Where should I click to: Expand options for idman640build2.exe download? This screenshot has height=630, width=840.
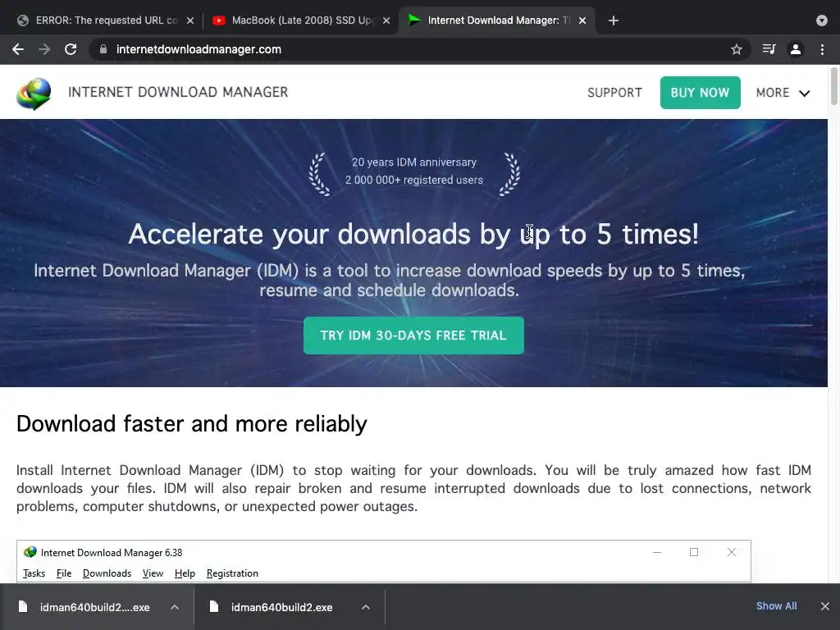coord(365,607)
